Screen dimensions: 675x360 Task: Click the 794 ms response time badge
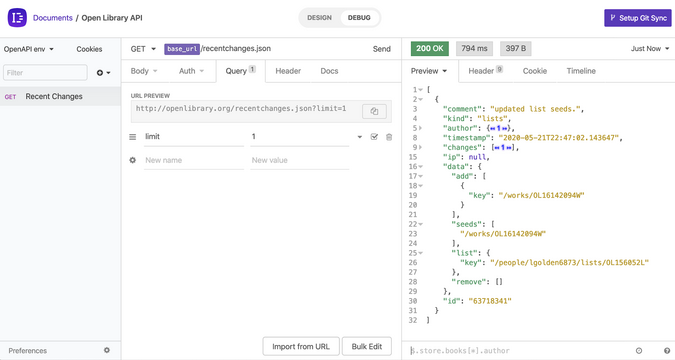coord(474,49)
